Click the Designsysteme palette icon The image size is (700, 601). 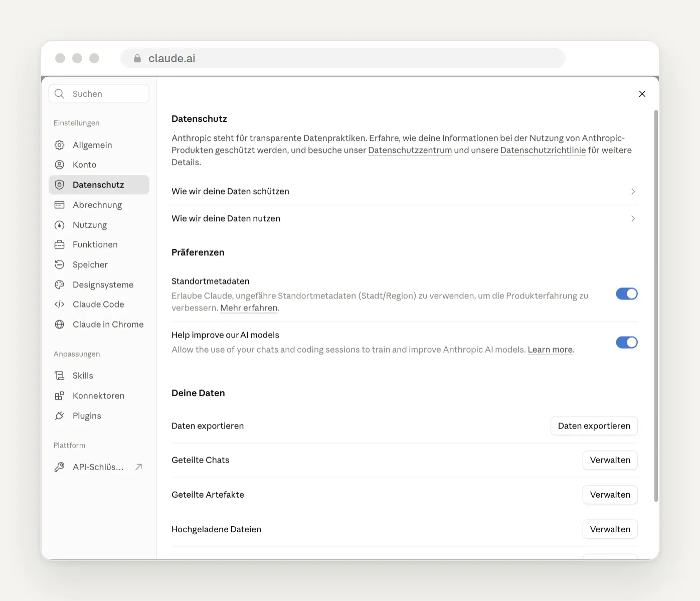59,284
